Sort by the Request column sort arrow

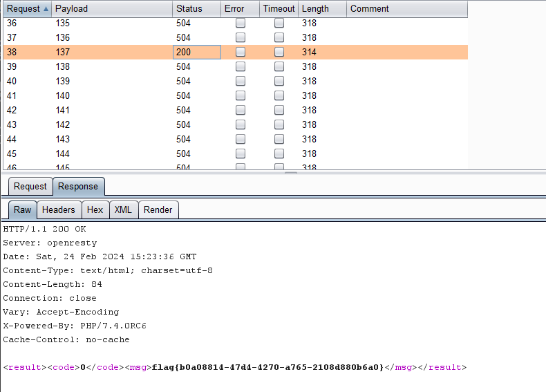46,9
